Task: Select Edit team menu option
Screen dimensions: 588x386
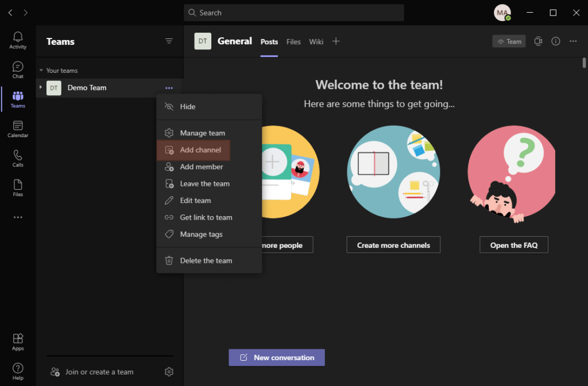Action: click(209, 201)
